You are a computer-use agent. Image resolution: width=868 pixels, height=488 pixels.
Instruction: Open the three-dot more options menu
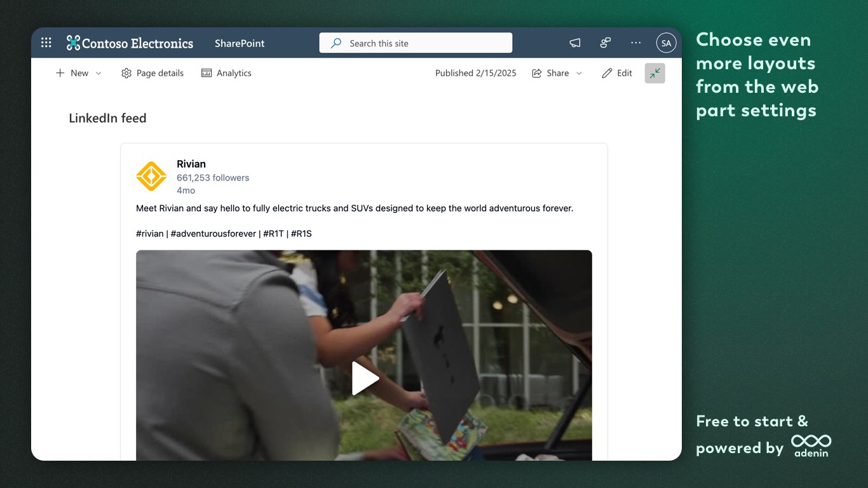pyautogui.click(x=636, y=43)
